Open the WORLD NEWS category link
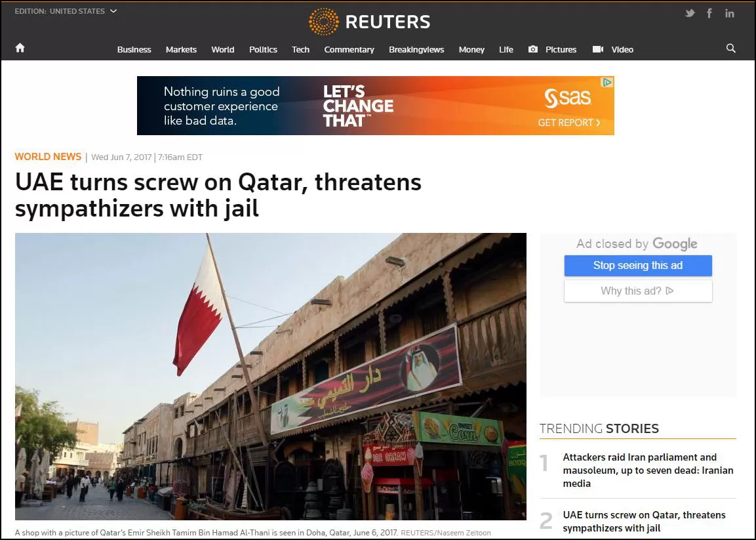The image size is (756, 540). (48, 157)
